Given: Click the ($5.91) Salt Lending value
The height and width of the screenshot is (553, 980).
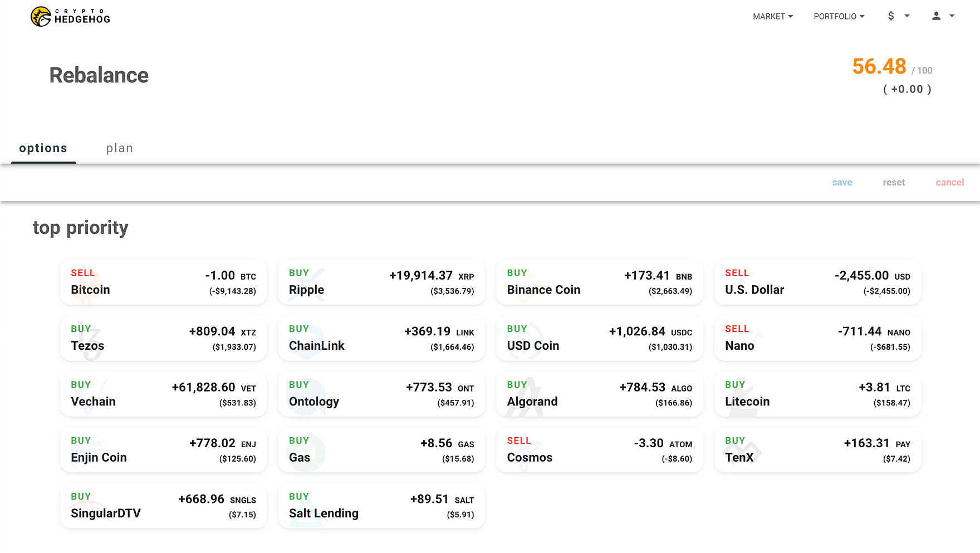Looking at the screenshot, I should click(x=460, y=515).
